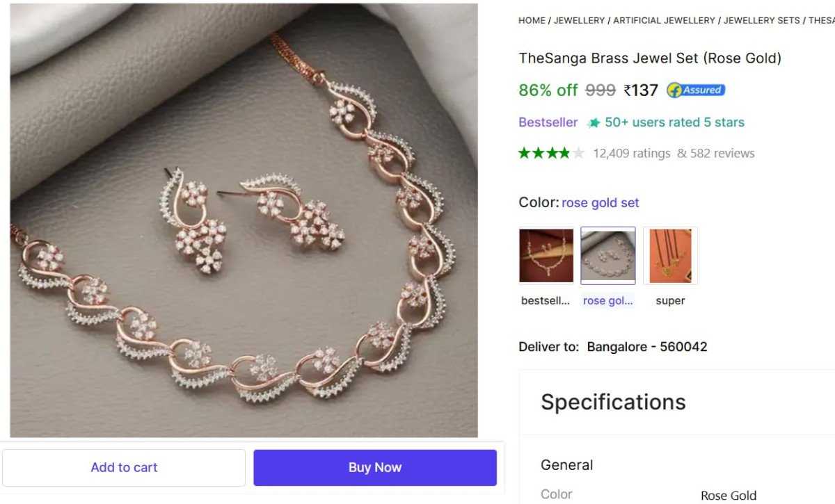Pick the super color variant thumbnail
This screenshot has height=504, width=835.
tap(670, 256)
